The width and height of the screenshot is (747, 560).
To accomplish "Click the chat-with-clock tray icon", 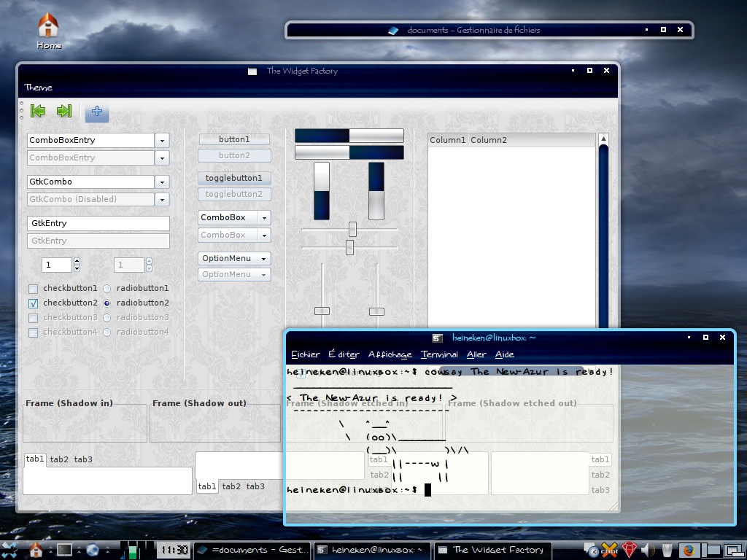I will tap(591, 551).
